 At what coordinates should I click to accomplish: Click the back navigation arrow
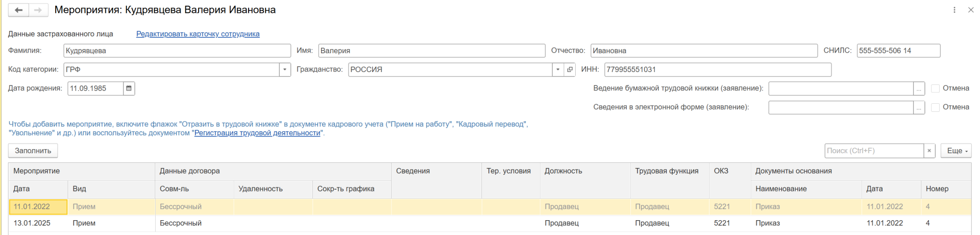coord(18,10)
